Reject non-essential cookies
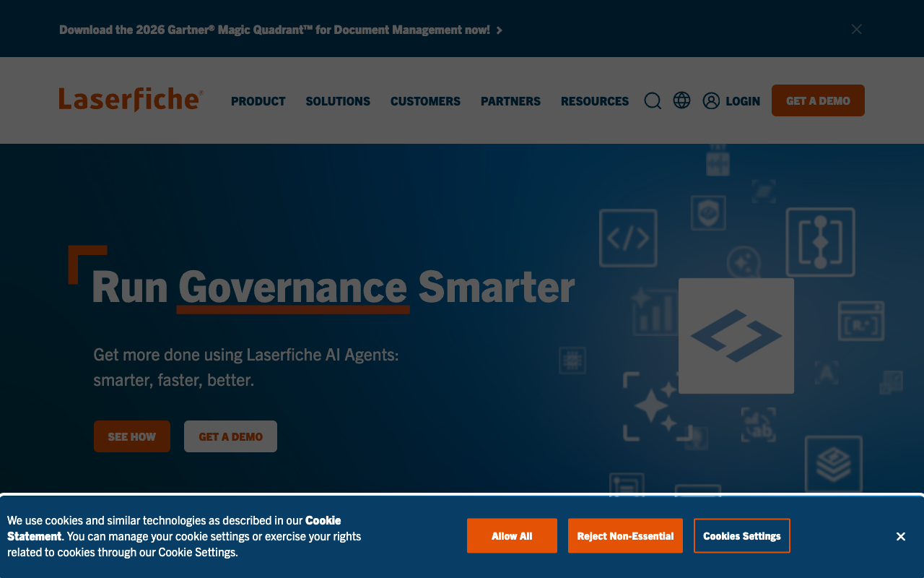This screenshot has width=924, height=578. 625,536
